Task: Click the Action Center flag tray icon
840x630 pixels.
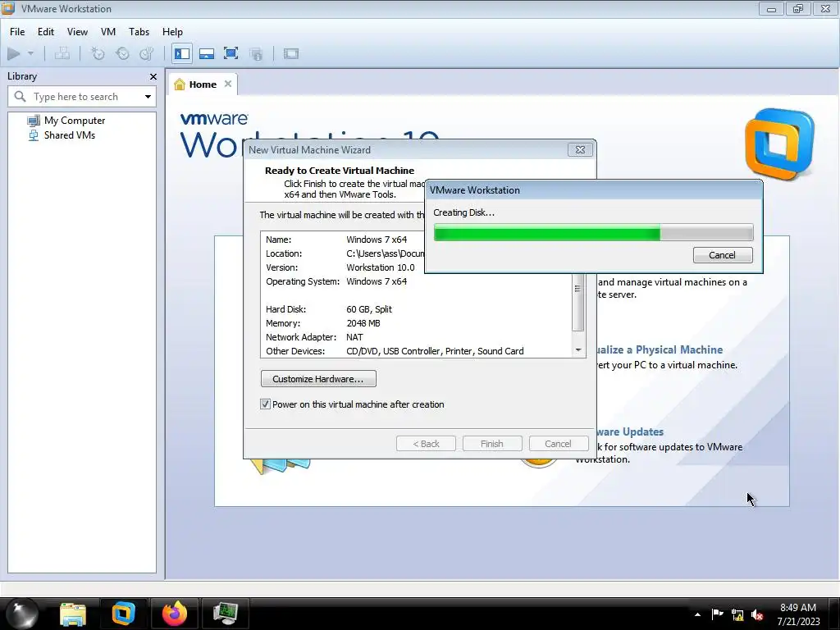Action: click(717, 614)
